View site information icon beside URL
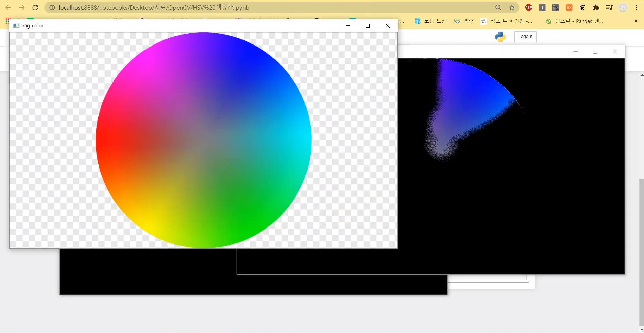The width and height of the screenshot is (644, 333). coord(52,8)
